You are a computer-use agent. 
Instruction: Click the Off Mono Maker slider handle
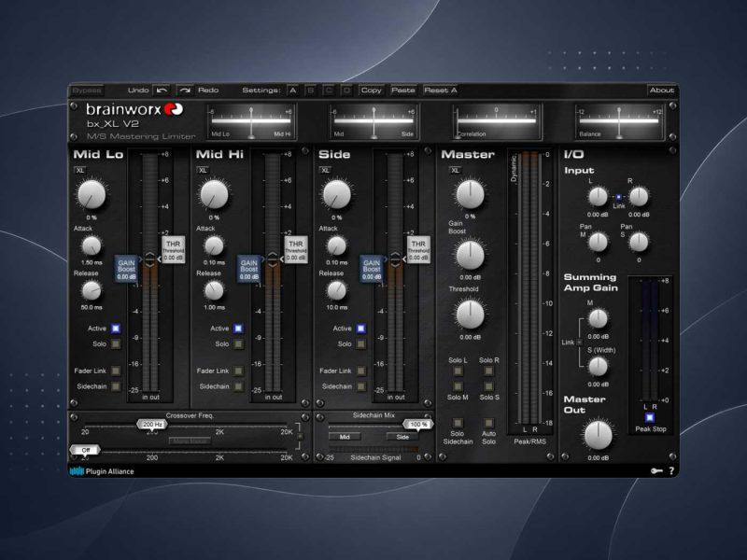coord(85,450)
